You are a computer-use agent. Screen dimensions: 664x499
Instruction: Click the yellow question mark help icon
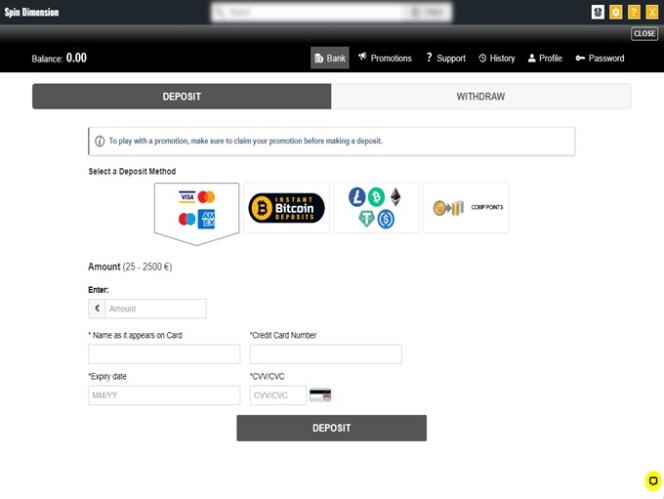634,12
